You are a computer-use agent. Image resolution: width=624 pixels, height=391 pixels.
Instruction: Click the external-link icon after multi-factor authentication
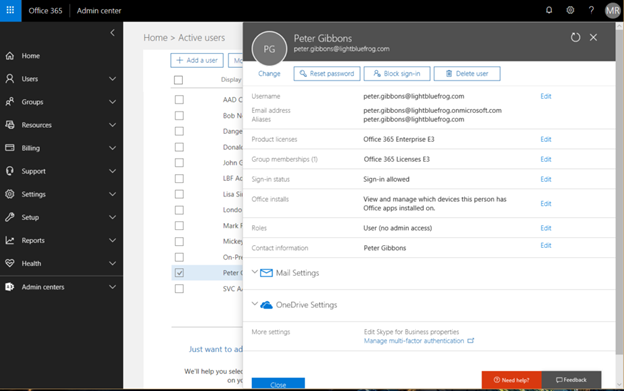click(x=471, y=340)
